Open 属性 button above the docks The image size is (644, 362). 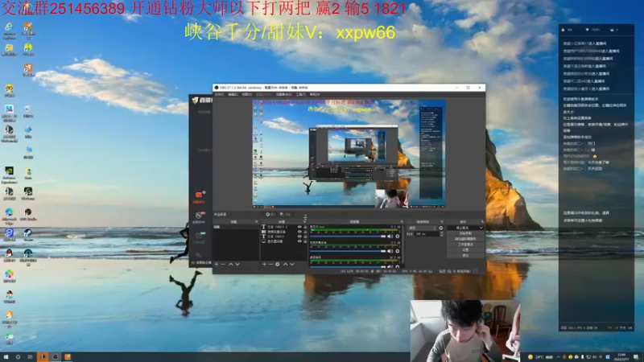tap(271, 214)
